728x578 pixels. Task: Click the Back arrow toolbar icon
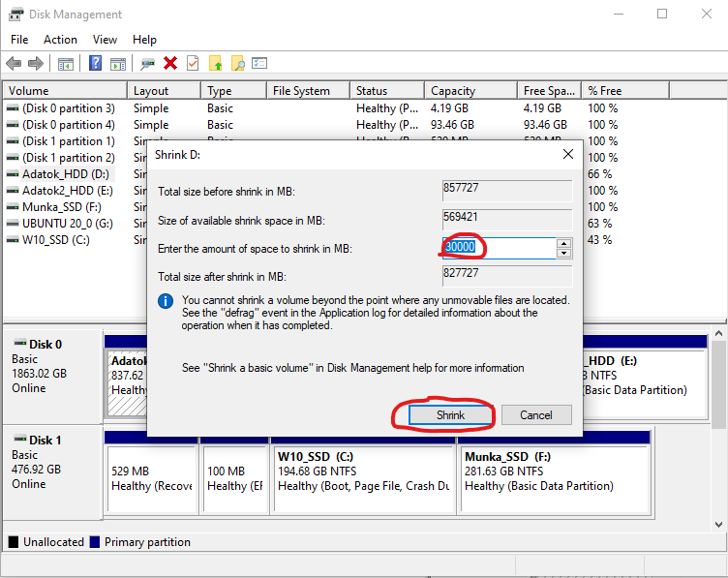coord(14,63)
